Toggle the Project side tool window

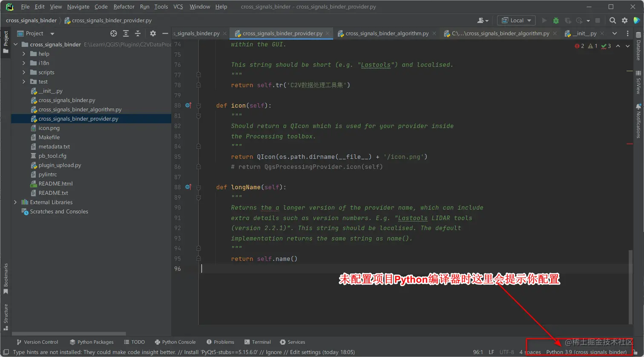point(6,42)
